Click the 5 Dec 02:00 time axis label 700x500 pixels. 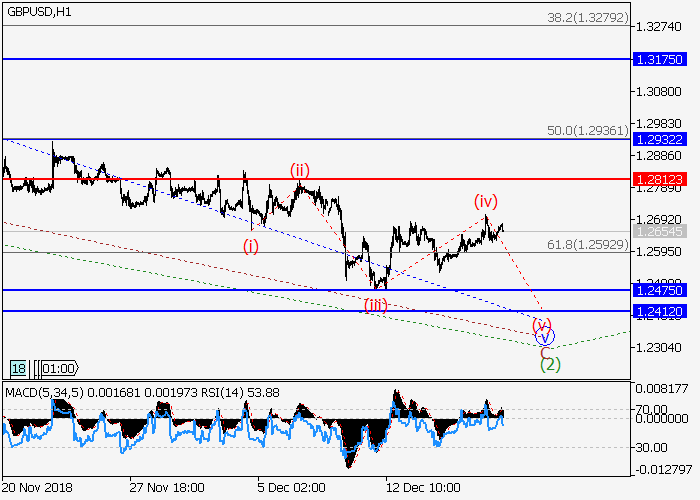click(x=292, y=488)
